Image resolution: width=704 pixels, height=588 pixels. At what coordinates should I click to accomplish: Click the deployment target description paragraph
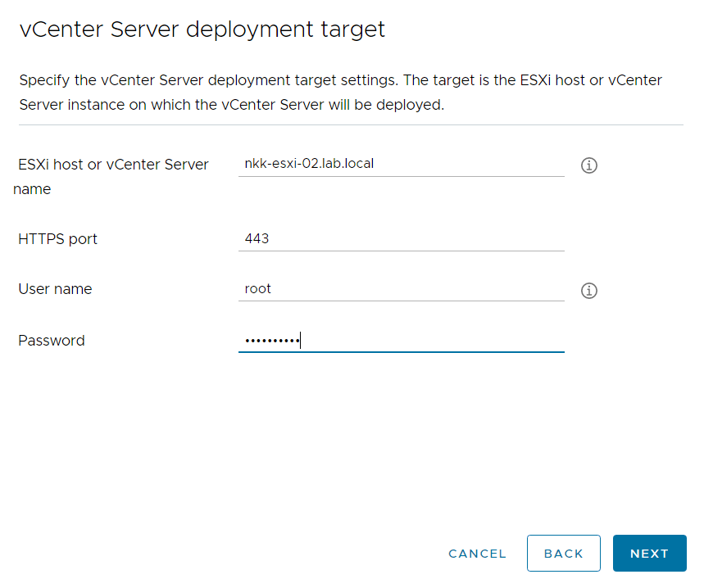coord(340,93)
